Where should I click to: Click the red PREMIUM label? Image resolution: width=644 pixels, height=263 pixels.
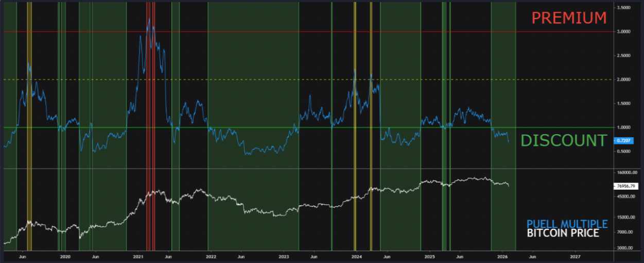[569, 18]
